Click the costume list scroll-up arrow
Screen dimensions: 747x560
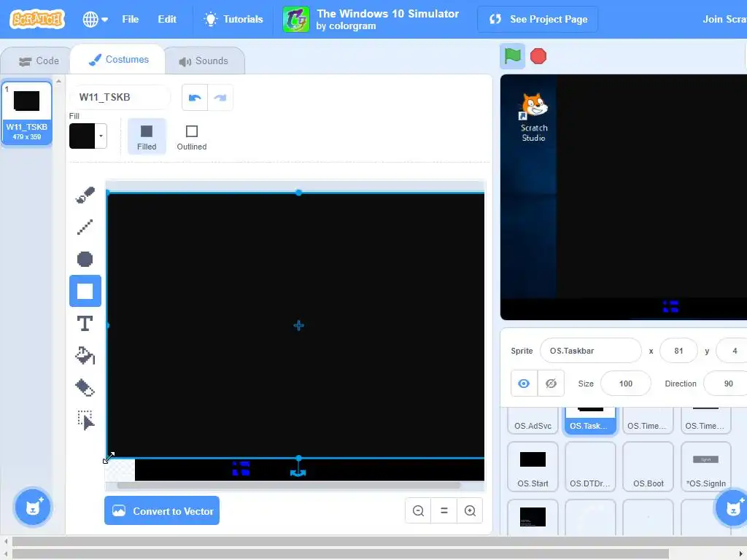[58, 82]
